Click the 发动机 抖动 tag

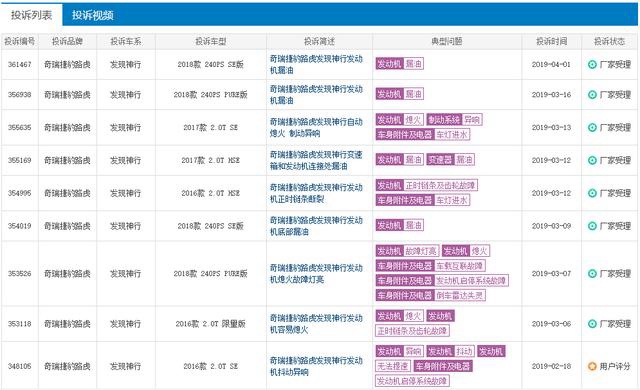451,351
